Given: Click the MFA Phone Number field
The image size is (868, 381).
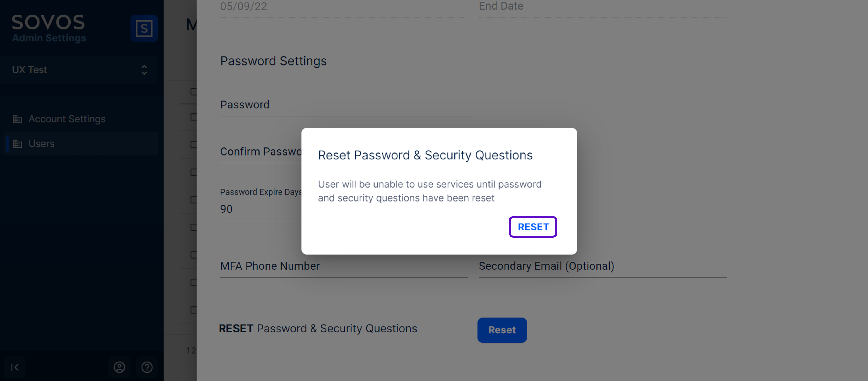Looking at the screenshot, I should 344,266.
